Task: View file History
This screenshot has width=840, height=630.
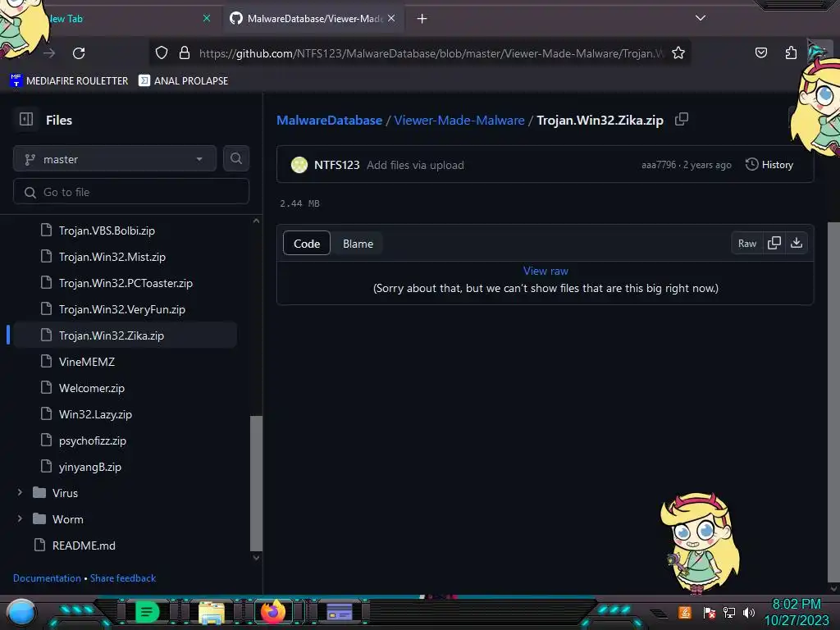Action: [769, 164]
